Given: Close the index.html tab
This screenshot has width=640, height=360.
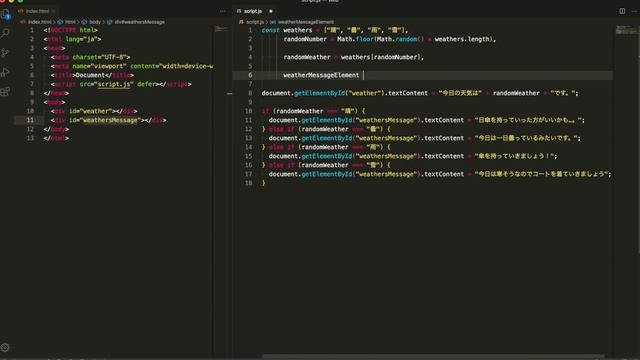Looking at the screenshot, I should [53, 11].
